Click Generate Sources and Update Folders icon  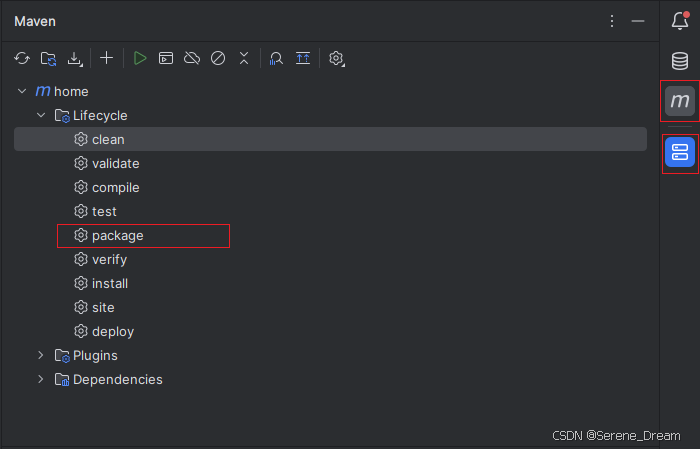(x=48, y=58)
